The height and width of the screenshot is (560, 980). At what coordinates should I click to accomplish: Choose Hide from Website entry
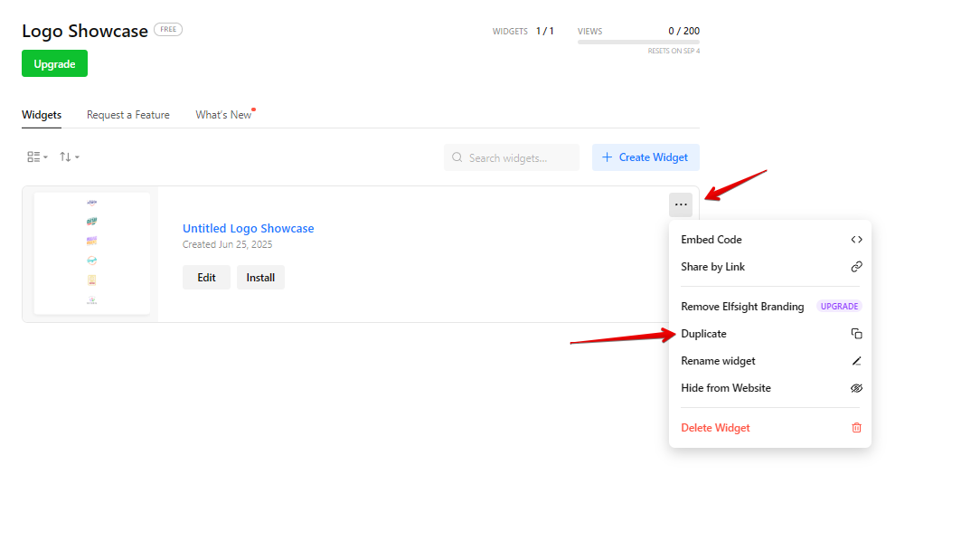pos(770,388)
